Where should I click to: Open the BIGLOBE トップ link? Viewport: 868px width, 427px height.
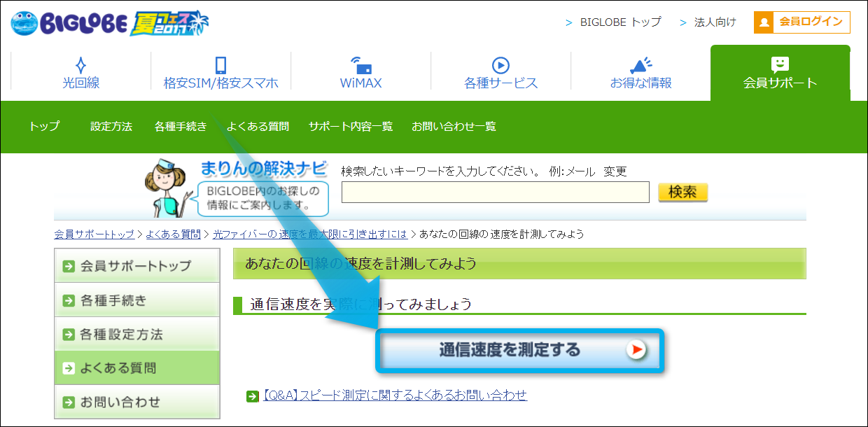tap(619, 22)
